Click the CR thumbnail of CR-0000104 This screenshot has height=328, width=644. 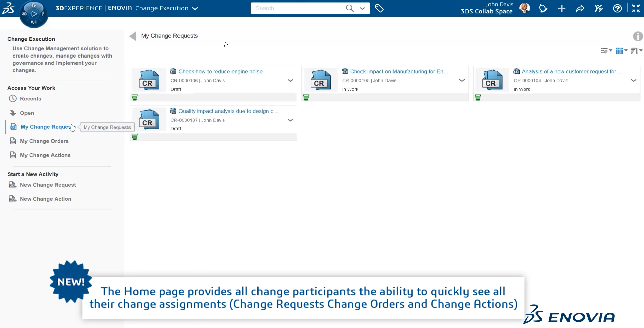coord(492,80)
